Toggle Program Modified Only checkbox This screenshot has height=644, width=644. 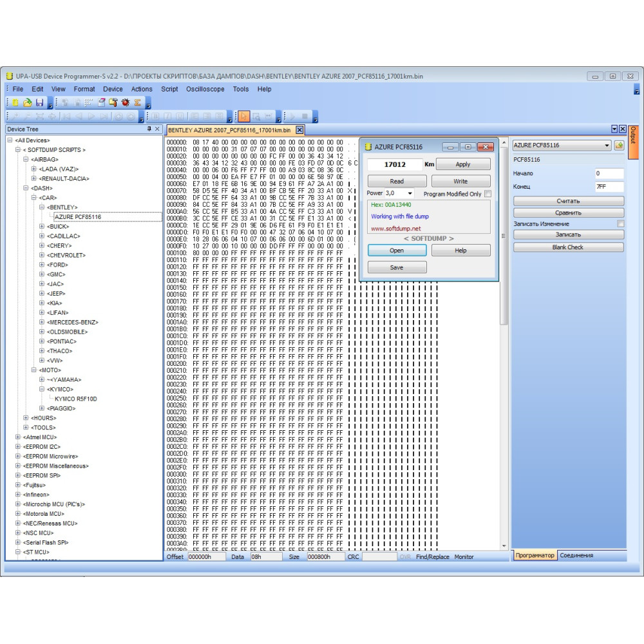[488, 193]
